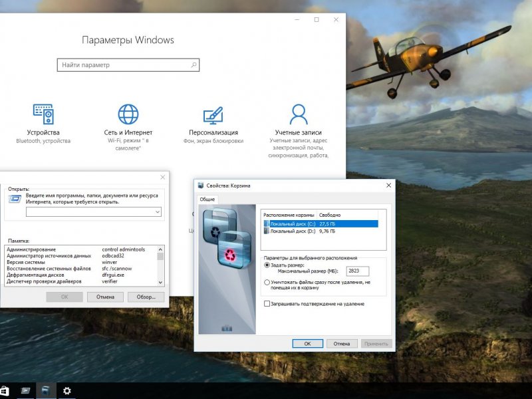Minimize the Параметры Windows window
Image resolution: width=532 pixels, height=399 pixels.
pyautogui.click(x=297, y=20)
